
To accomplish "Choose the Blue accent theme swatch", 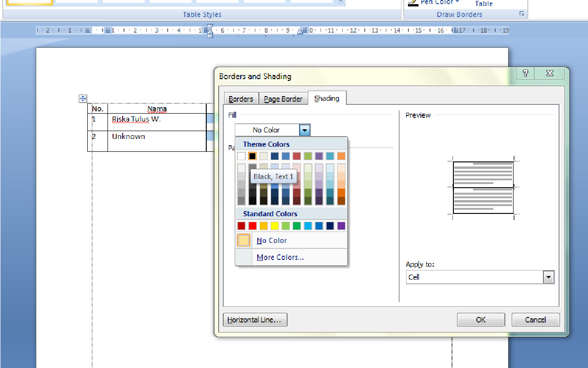I will [x=285, y=156].
